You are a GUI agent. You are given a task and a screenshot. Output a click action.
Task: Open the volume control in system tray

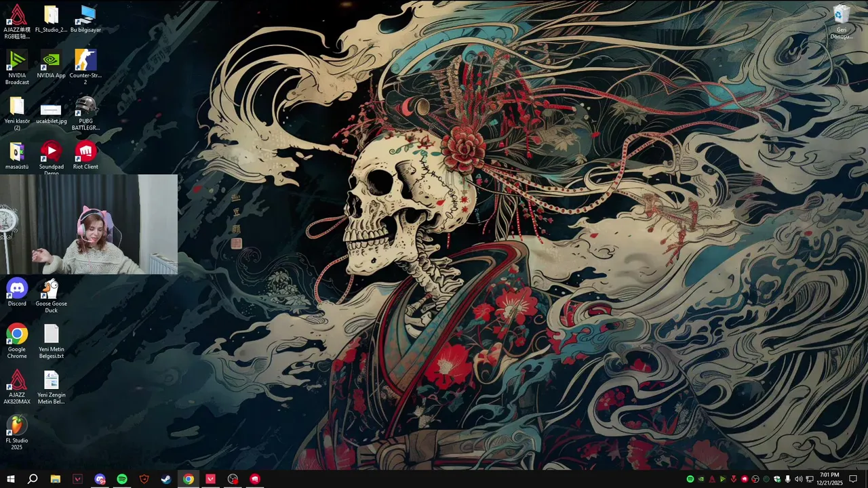798,479
